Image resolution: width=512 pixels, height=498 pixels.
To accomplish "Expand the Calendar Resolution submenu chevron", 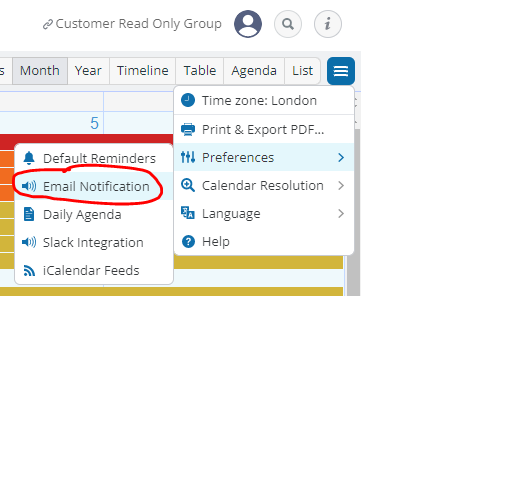I will click(x=341, y=185).
